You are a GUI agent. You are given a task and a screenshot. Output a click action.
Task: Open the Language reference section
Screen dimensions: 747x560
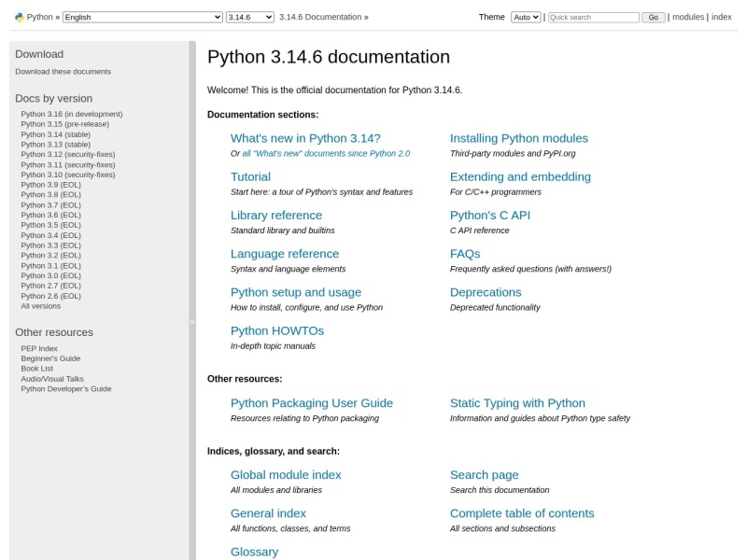tap(285, 254)
